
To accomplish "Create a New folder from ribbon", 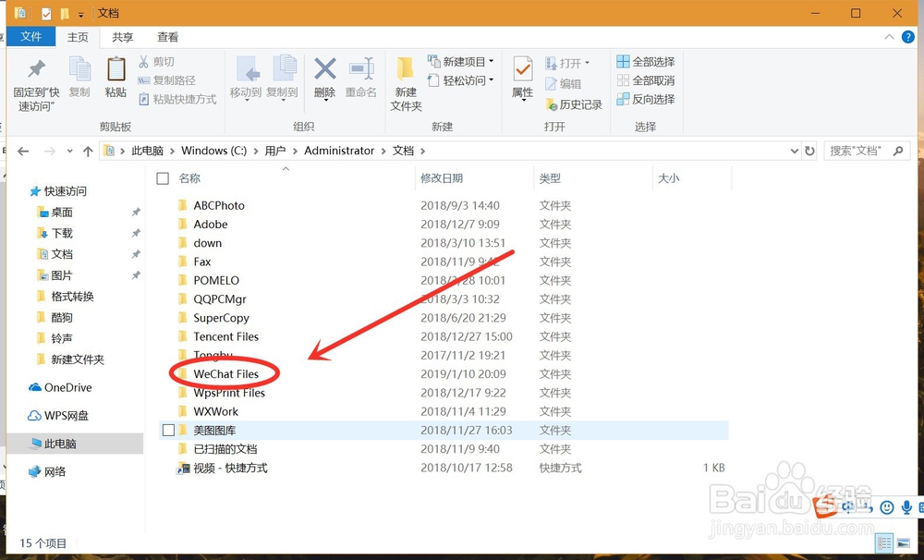I will 406,84.
